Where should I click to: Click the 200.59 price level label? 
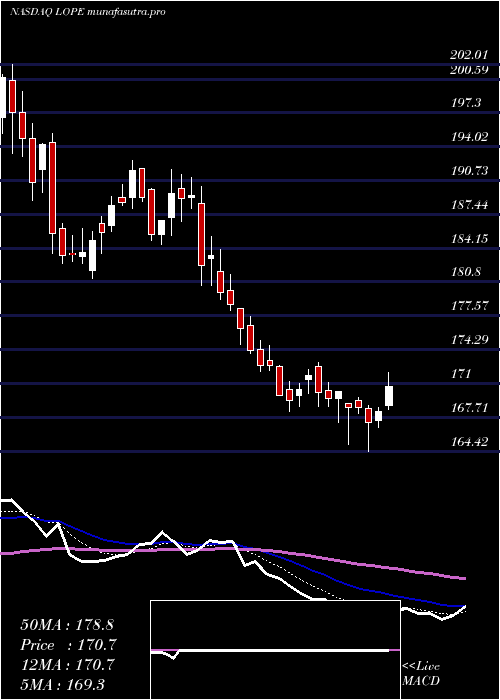click(469, 69)
